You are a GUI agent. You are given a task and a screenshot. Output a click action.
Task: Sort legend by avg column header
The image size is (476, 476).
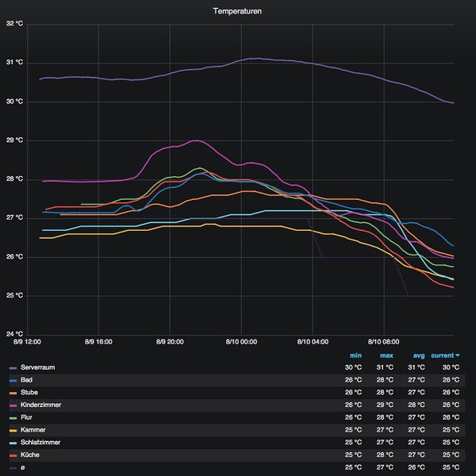coord(419,355)
